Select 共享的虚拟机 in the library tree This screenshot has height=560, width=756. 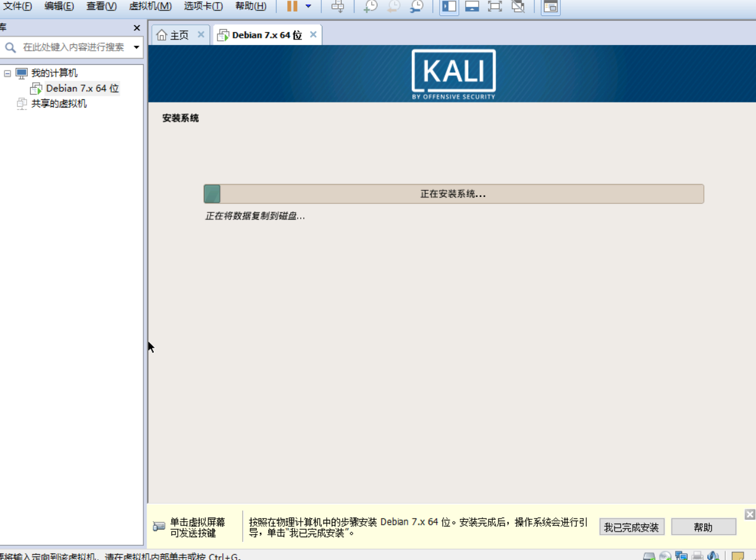click(59, 104)
